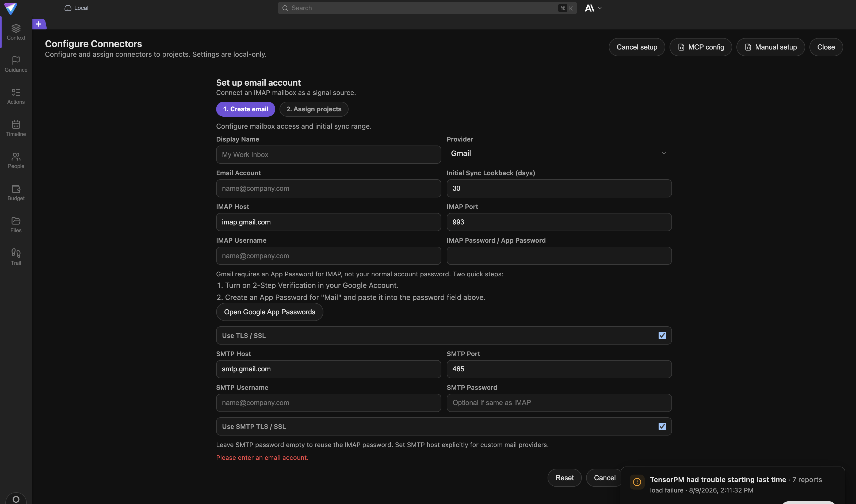The image size is (856, 504).
Task: Click the 'Set up email account' heading
Action: coord(258,82)
